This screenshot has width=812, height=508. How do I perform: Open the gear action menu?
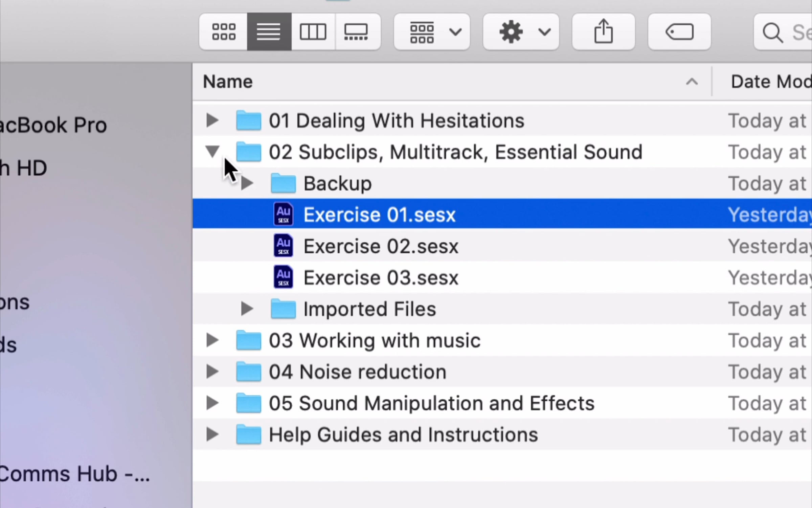[x=521, y=32]
